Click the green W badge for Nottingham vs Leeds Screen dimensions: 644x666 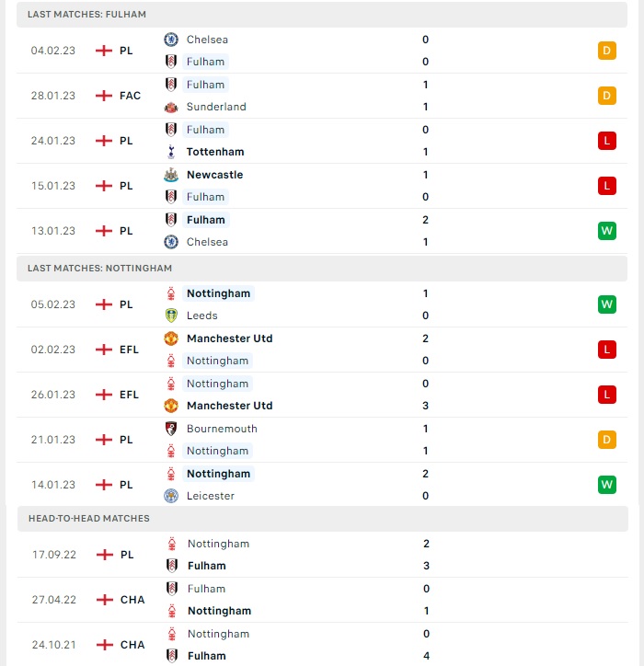click(606, 304)
